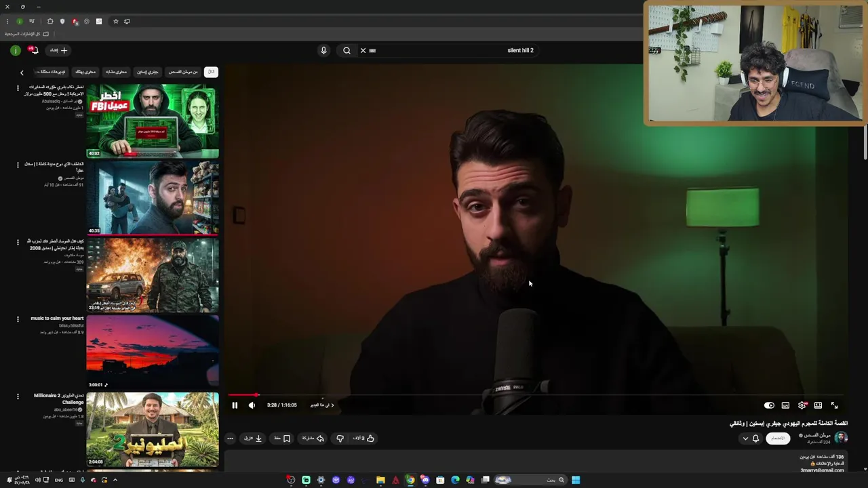Open the notification bell dropdown for channel

tap(751, 439)
